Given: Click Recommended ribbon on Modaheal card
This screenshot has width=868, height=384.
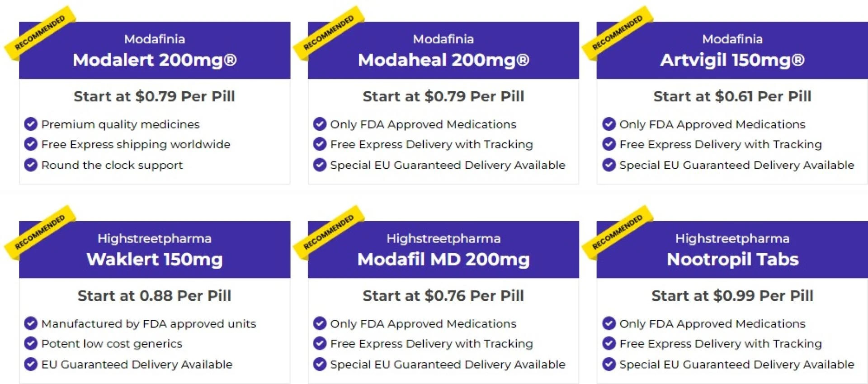Looking at the screenshot, I should (329, 33).
